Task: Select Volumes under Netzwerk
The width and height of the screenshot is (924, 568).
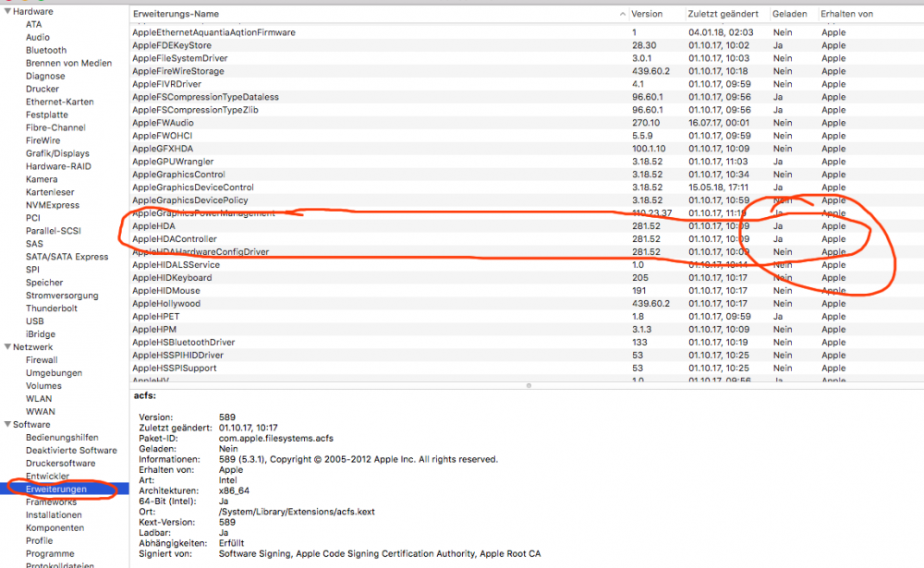Action: click(x=43, y=386)
